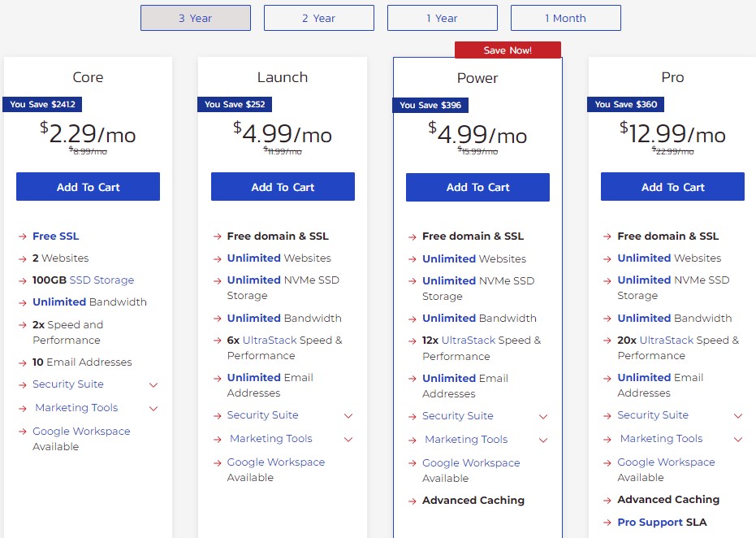Click Add To Cart for Power plan
Image resolution: width=756 pixels, height=538 pixels.
477,187
